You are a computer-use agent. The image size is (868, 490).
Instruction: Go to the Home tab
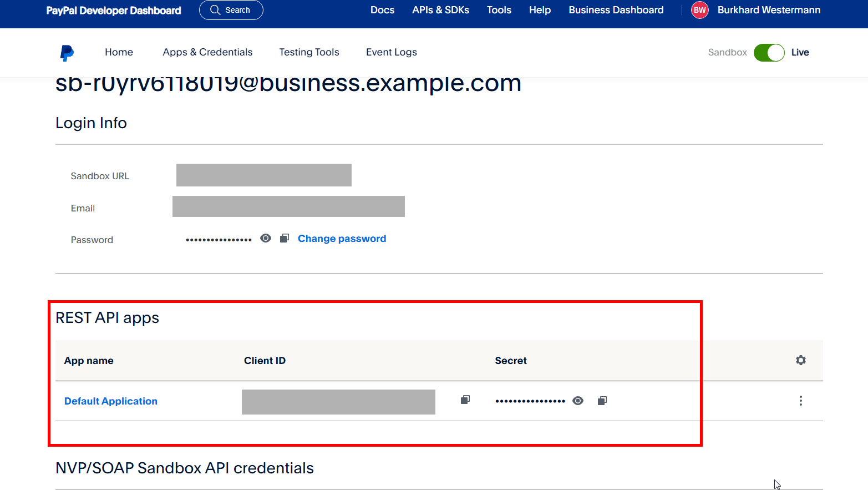(119, 52)
